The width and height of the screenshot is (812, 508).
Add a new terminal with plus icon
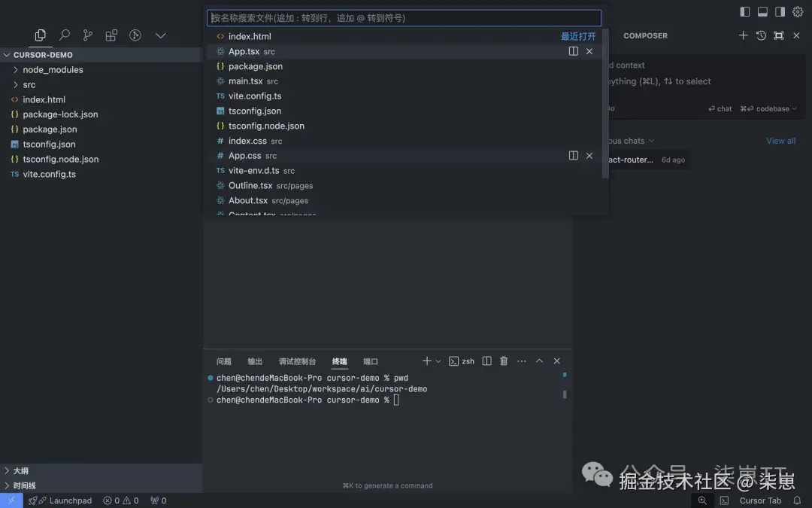(427, 360)
